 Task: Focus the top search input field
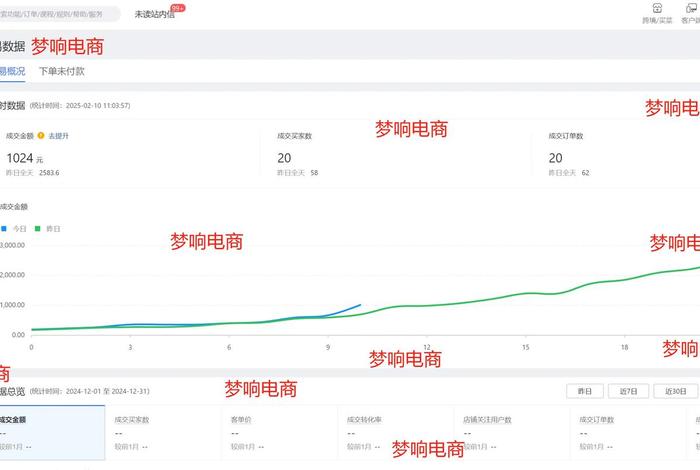click(58, 14)
